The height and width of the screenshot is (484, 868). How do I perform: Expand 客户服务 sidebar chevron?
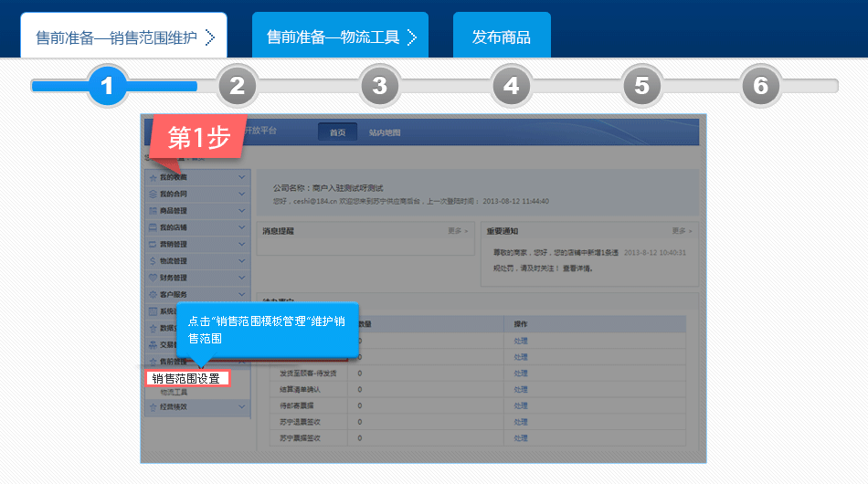pyautogui.click(x=242, y=294)
